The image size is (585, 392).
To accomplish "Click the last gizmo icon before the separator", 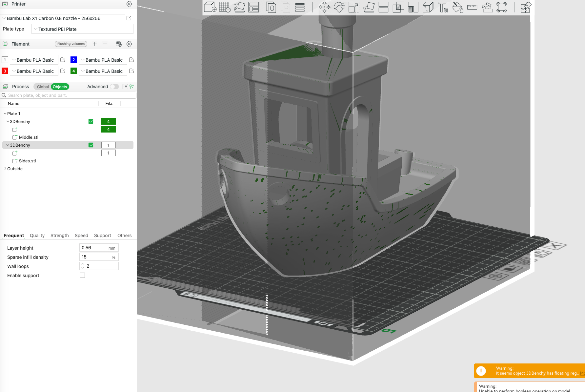I will [x=502, y=7].
